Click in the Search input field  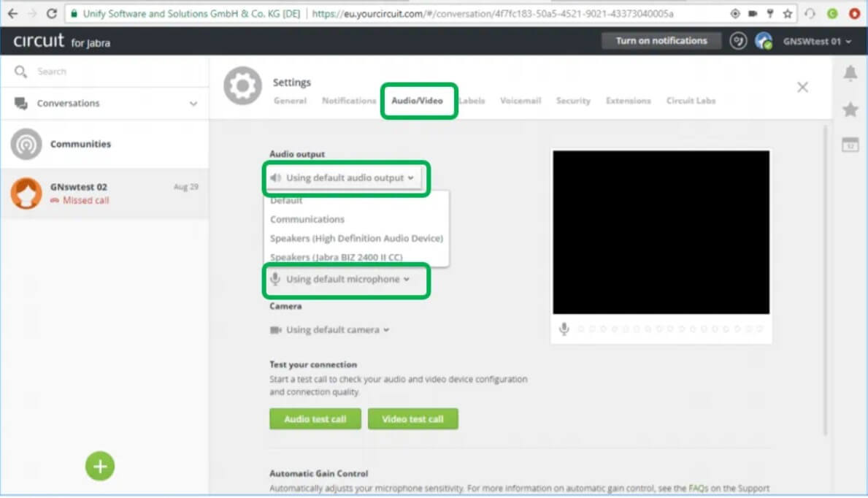point(110,72)
